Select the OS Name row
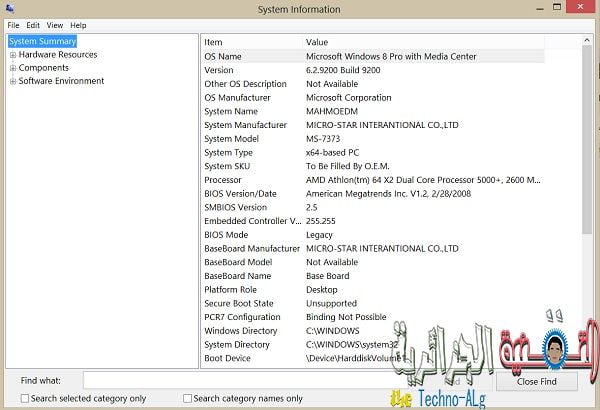 click(x=373, y=56)
